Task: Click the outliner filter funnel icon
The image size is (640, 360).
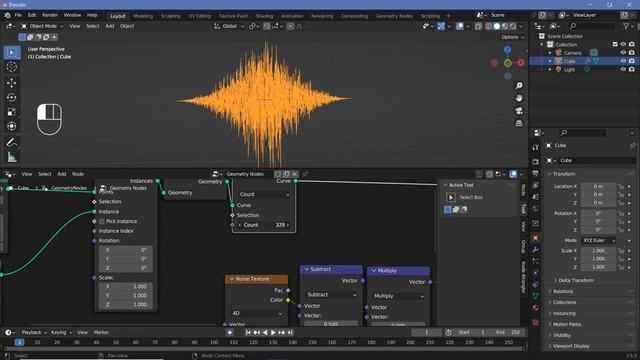Action: (x=626, y=26)
